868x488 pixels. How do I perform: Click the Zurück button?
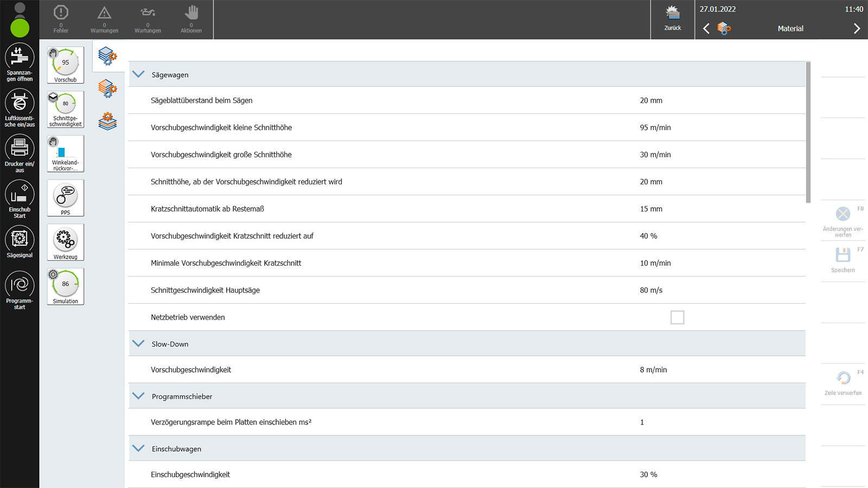pyautogui.click(x=673, y=20)
